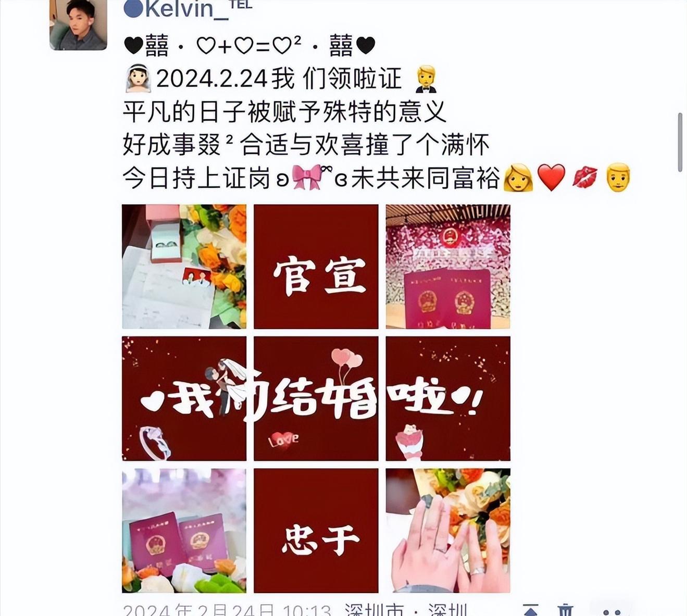The image size is (687, 616).
Task: Click the pink bow emoji in caption
Action: coord(306,178)
